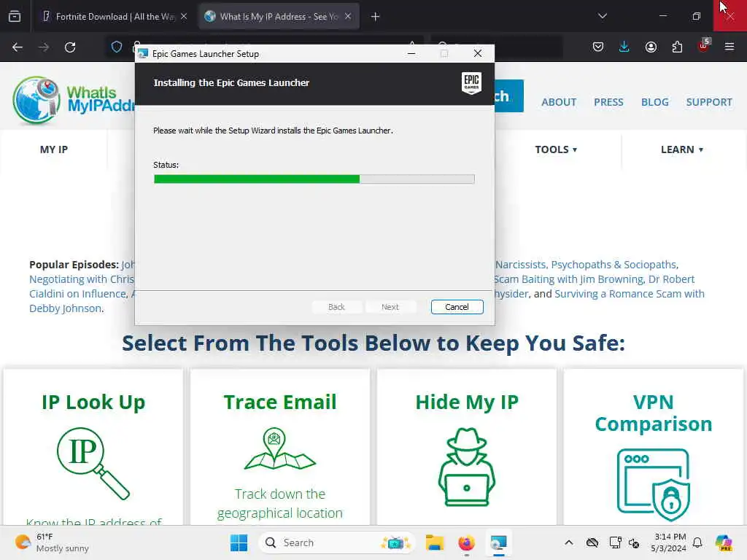Screen dimensions: 747x560
Task: Open the VPN Comparison tool heading
Action: click(x=654, y=413)
